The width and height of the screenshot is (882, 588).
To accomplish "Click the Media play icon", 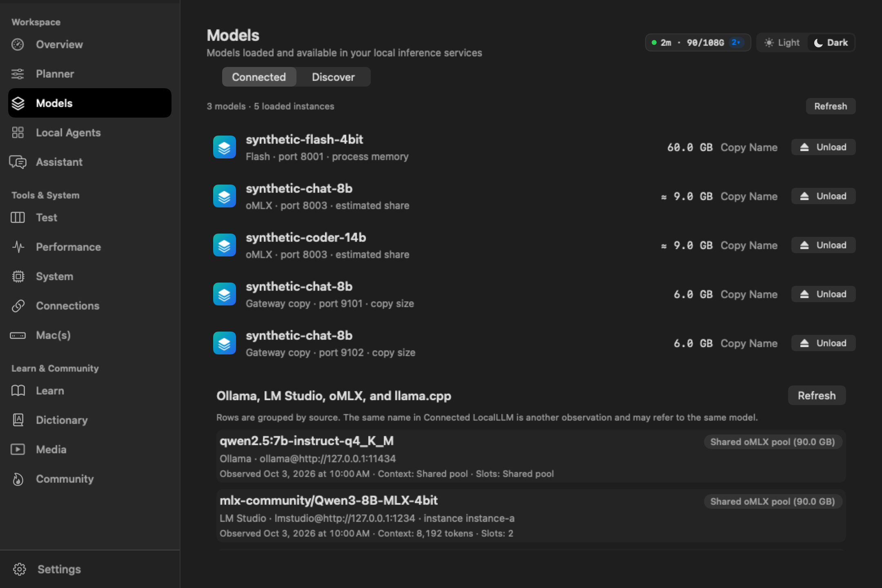I will click(18, 450).
